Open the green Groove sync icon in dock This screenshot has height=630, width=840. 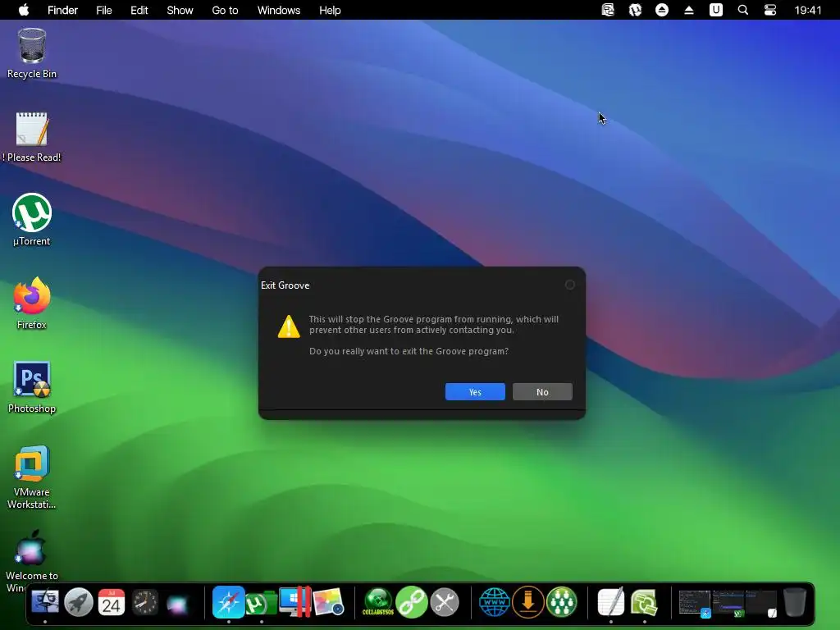645,603
